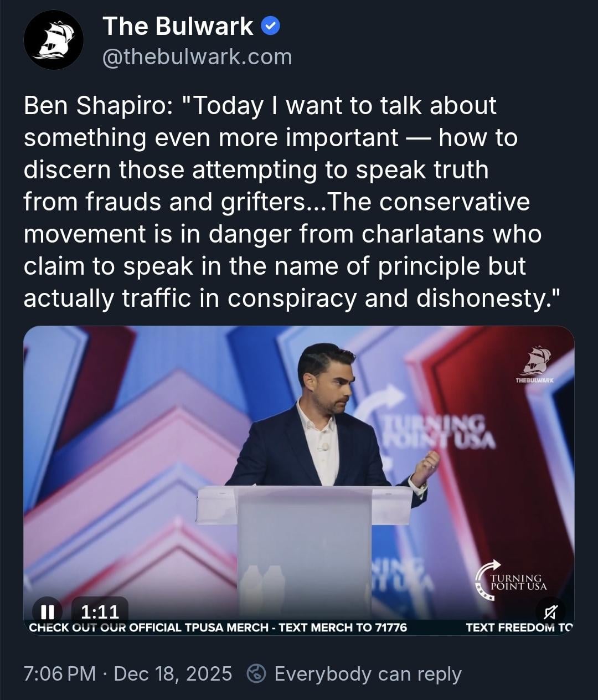
Task: Open the 7:06 PM Dec 18, 2025 timestamp
Action: (128, 674)
